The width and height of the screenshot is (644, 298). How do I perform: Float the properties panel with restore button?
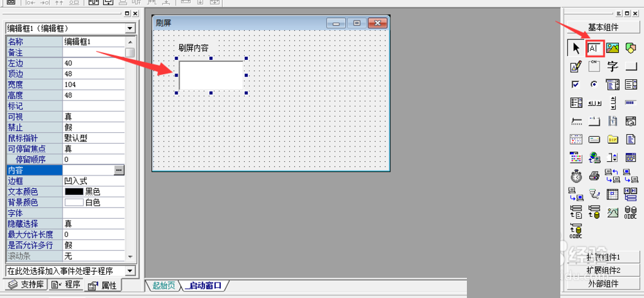(x=127, y=14)
